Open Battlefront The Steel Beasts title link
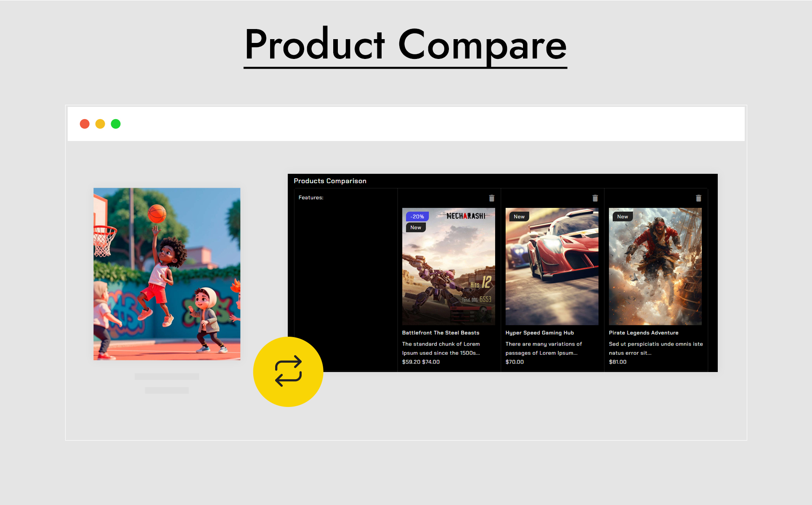 pyautogui.click(x=440, y=332)
